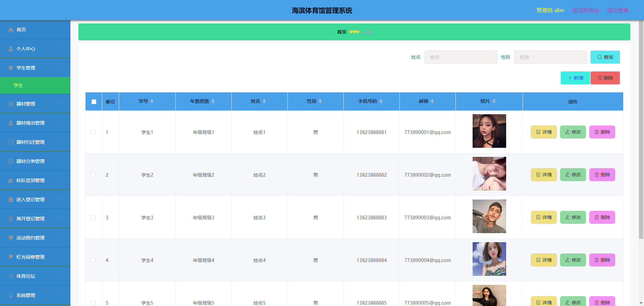
Task: Click the icon beside 学生管理 menu
Action: (x=11, y=68)
